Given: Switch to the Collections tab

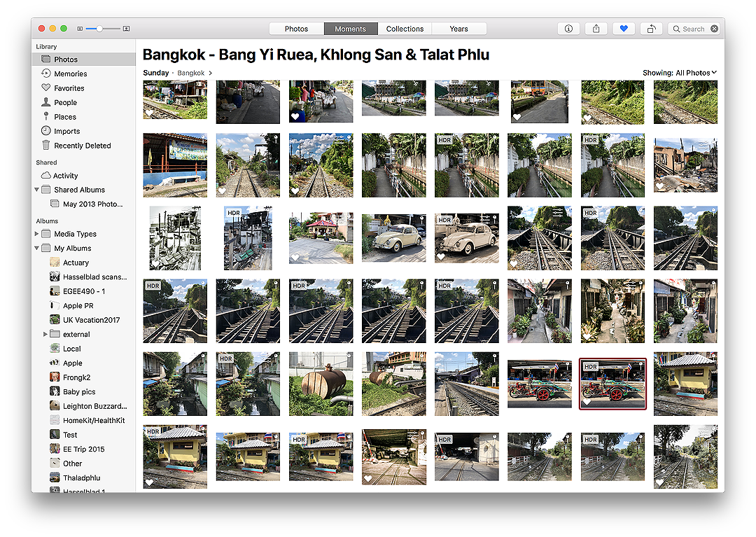Looking at the screenshot, I should click(405, 29).
